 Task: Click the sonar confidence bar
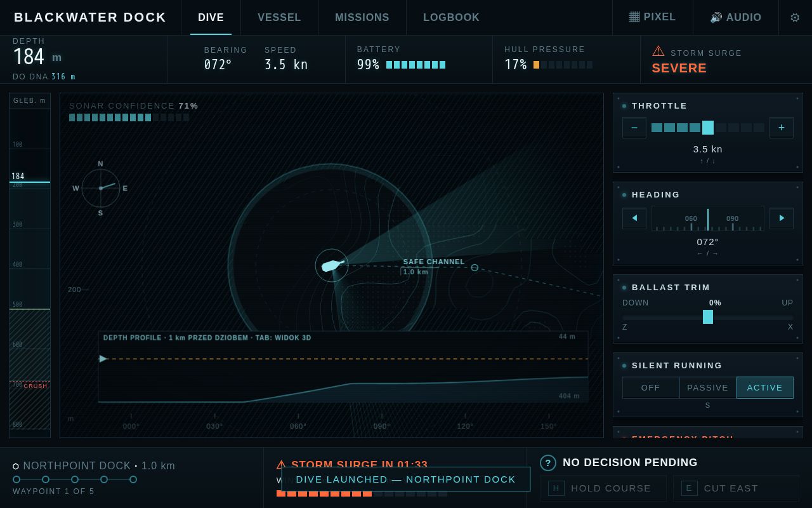tap(129, 117)
